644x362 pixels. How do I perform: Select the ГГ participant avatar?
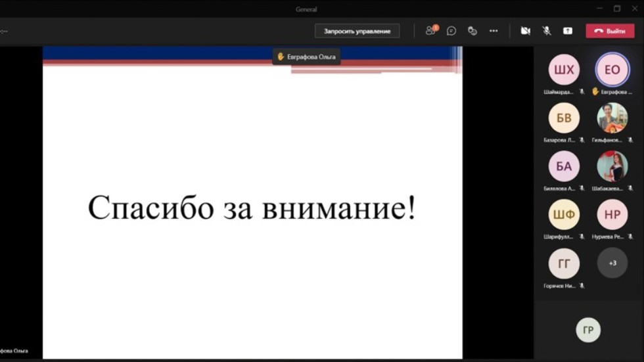click(564, 263)
